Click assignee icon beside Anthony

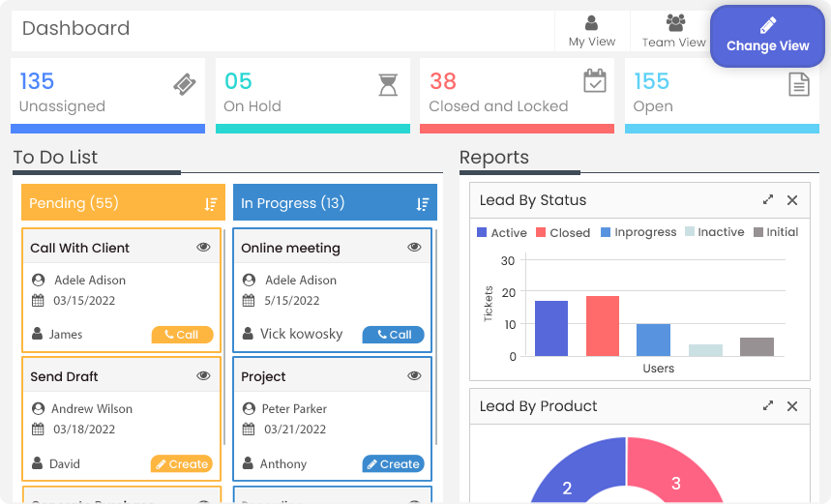tap(248, 462)
